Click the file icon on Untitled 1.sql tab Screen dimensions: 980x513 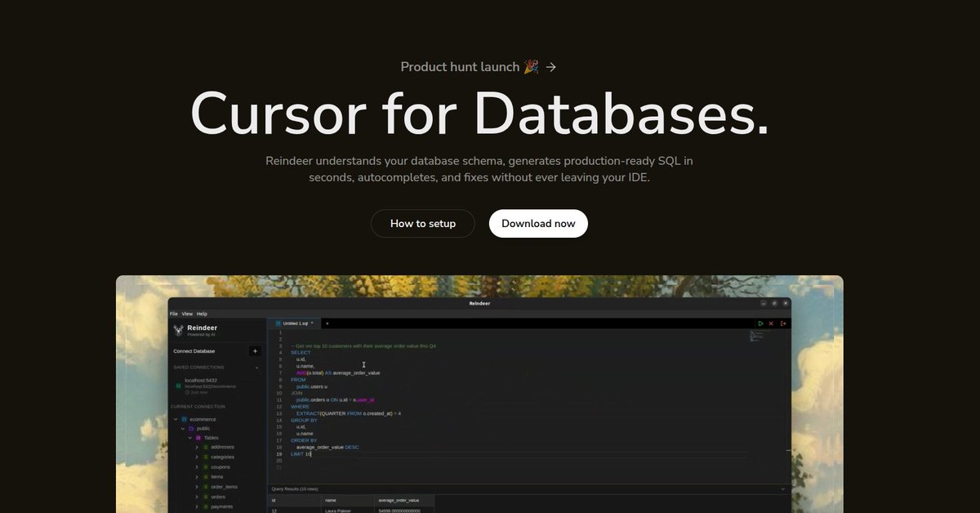(x=278, y=323)
